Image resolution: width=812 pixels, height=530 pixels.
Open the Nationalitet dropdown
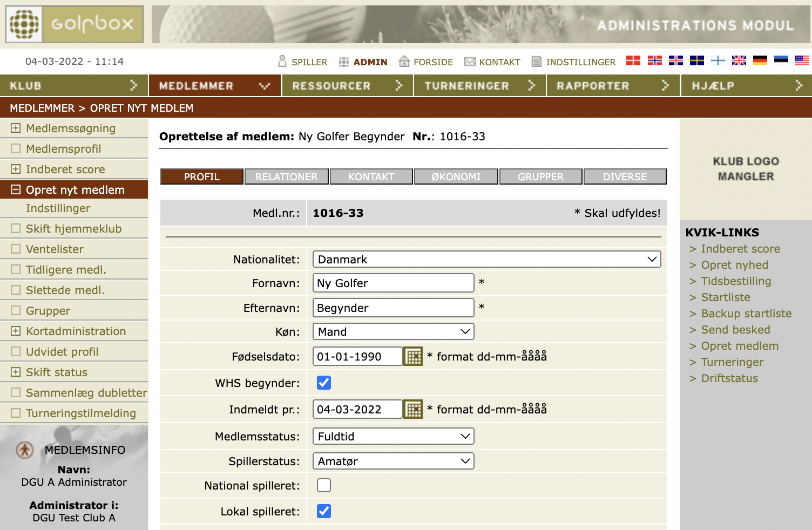486,260
